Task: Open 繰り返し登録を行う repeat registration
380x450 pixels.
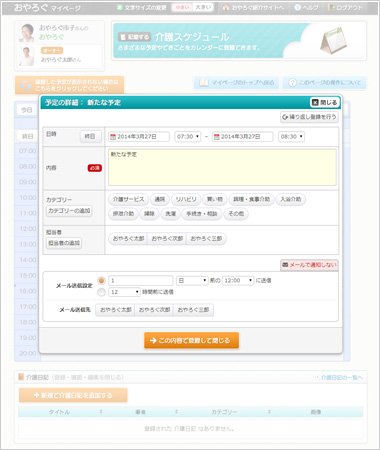Action: tap(309, 117)
